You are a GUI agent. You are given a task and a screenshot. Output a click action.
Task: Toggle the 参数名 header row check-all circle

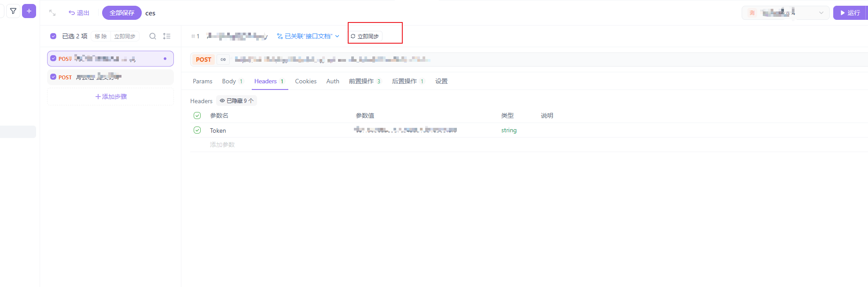click(197, 116)
